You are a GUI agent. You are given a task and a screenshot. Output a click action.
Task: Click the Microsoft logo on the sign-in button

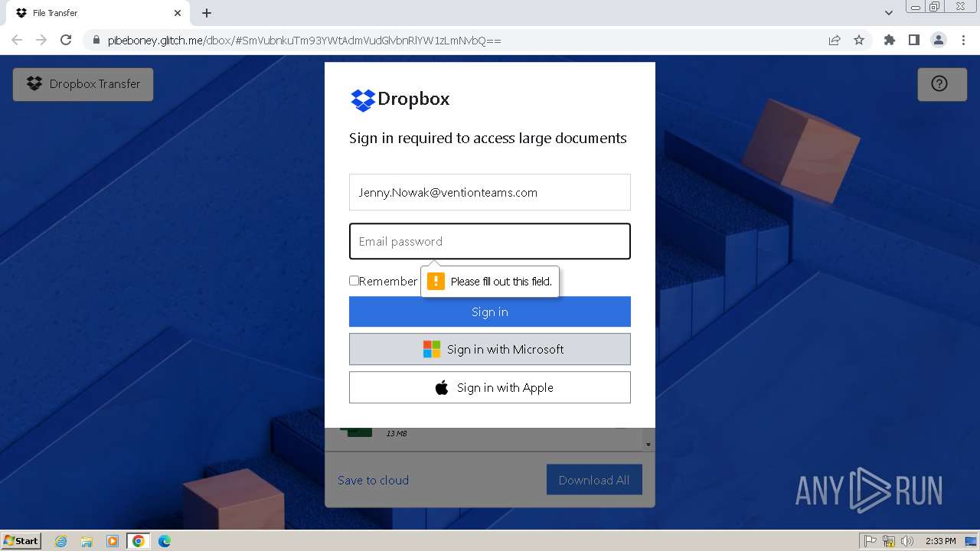(x=432, y=349)
